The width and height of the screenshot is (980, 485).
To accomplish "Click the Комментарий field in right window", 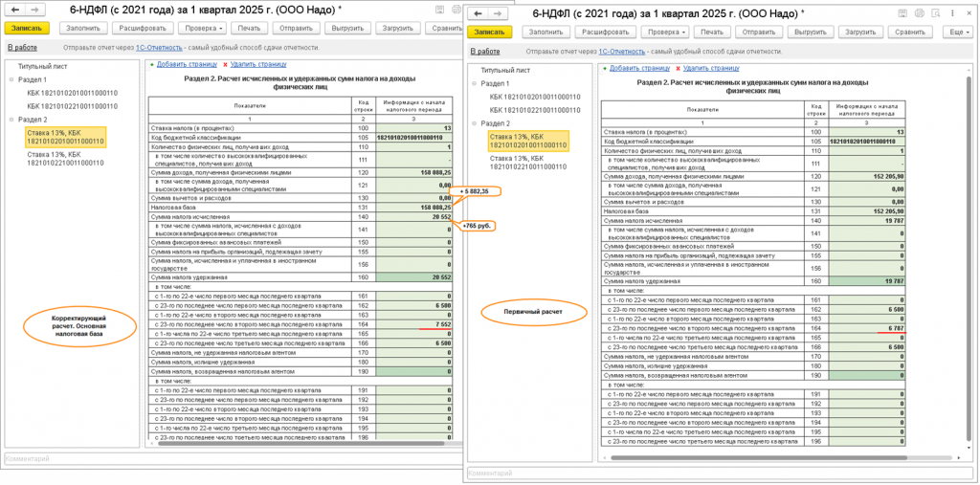I will 720,474.
